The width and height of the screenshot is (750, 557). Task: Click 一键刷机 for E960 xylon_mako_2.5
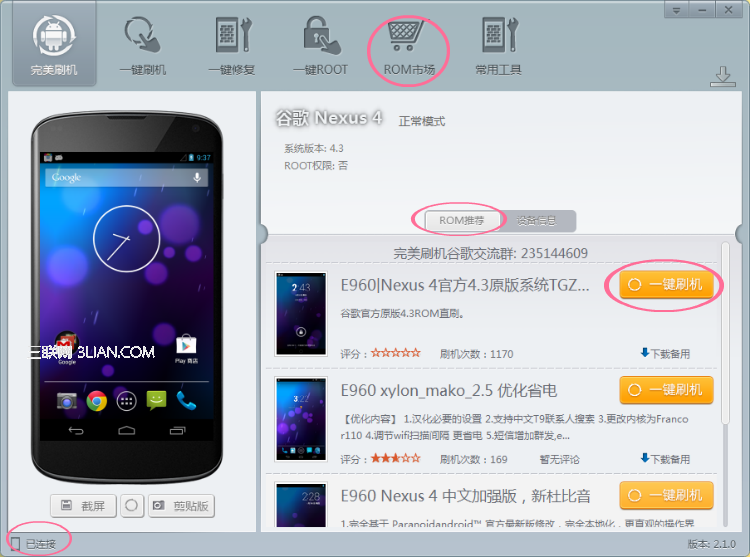click(666, 390)
